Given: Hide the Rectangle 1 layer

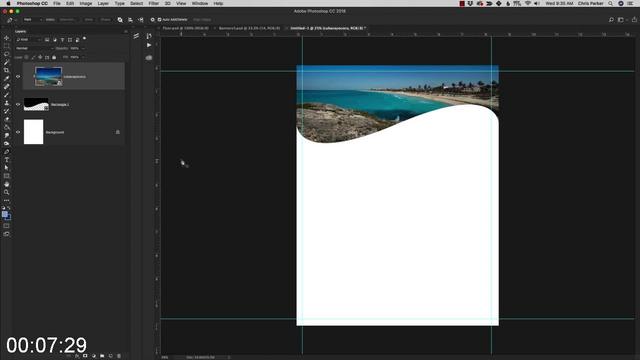Looking at the screenshot, I should 18,104.
